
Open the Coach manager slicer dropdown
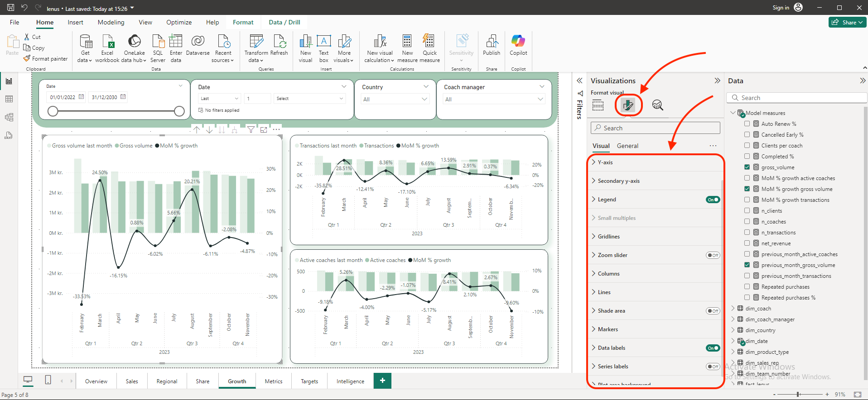coord(540,99)
